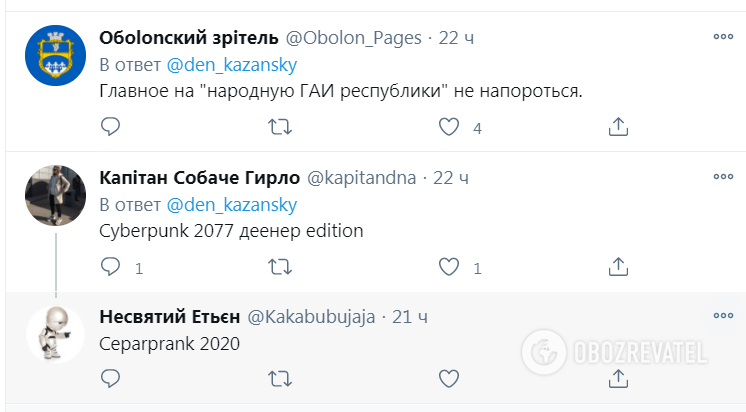746x412 pixels.
Task: Open Капітан Собаче Гирло's profile name
Action: point(200,178)
